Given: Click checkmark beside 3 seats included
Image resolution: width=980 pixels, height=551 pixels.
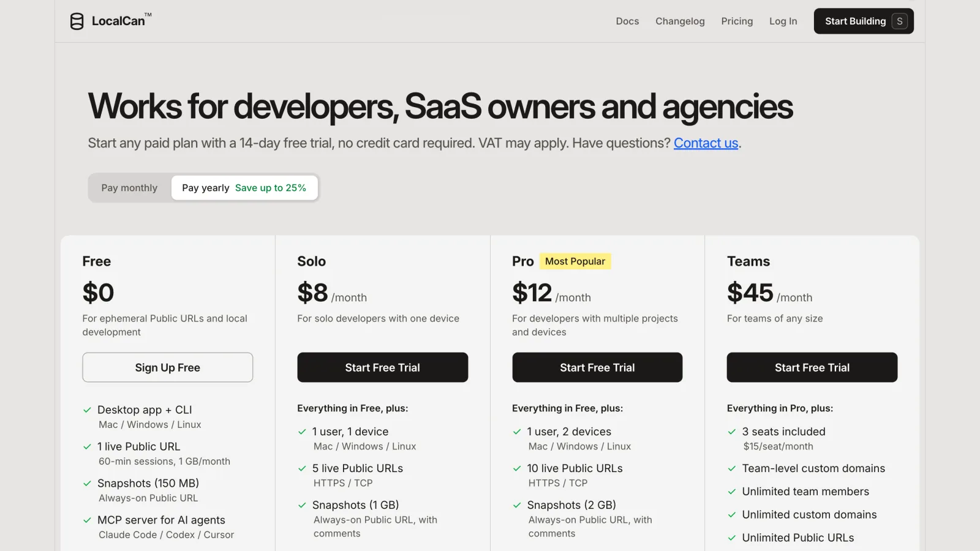Looking at the screenshot, I should (732, 432).
